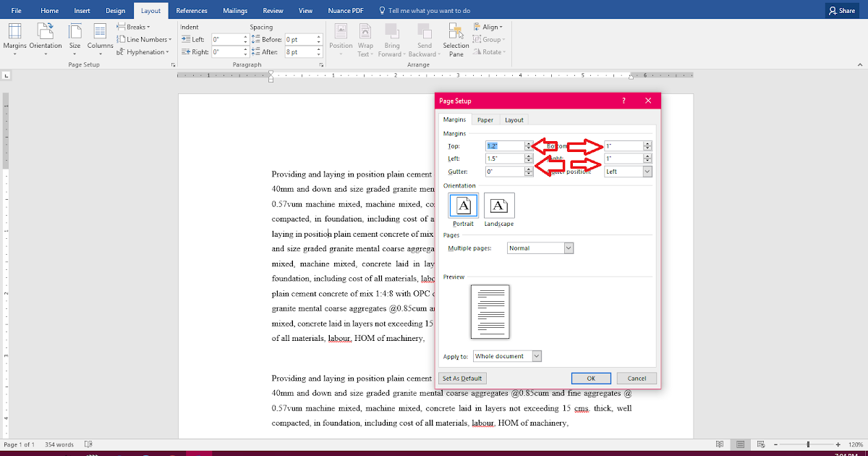Open the paper Size gallery
Image resolution: width=868 pixels, height=456 pixels.
click(75, 40)
